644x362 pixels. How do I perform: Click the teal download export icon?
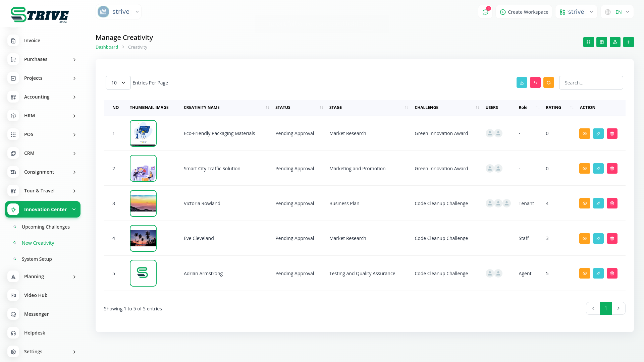click(x=522, y=83)
